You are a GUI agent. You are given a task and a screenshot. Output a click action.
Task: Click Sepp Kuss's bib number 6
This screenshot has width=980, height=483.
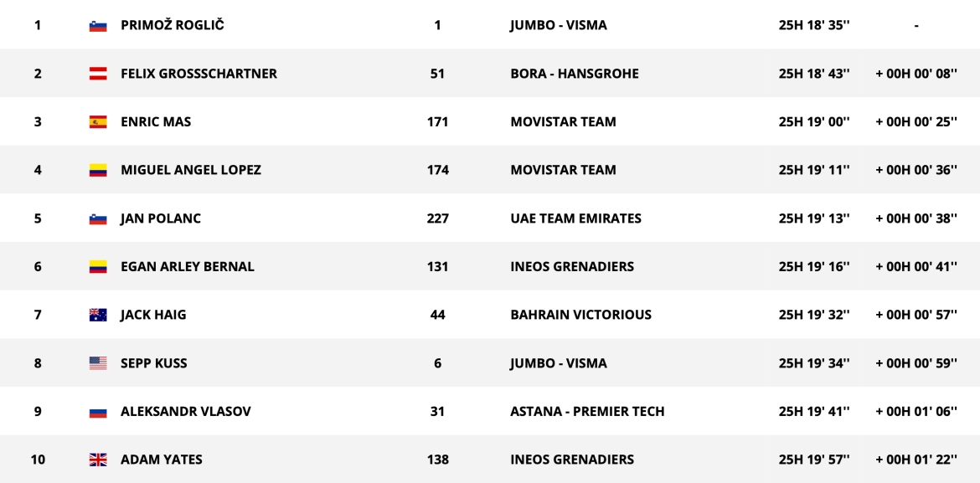(437, 363)
